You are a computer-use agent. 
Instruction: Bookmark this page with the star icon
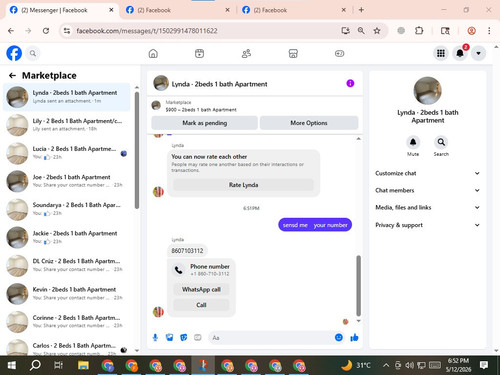[x=377, y=31]
